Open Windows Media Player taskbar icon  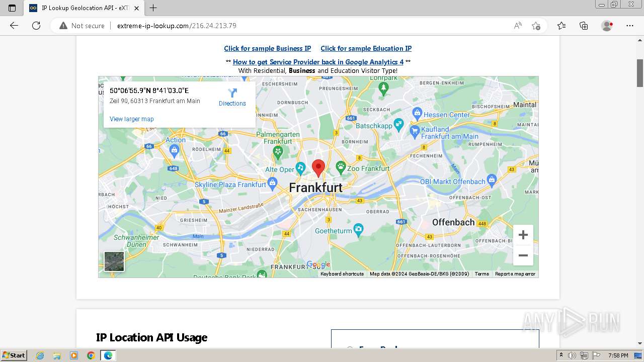[x=74, y=355]
